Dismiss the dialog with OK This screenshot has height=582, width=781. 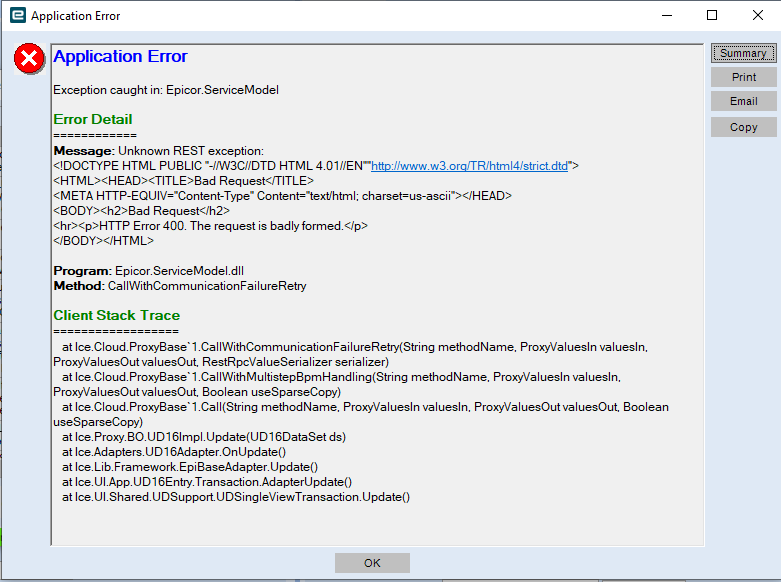point(372,563)
